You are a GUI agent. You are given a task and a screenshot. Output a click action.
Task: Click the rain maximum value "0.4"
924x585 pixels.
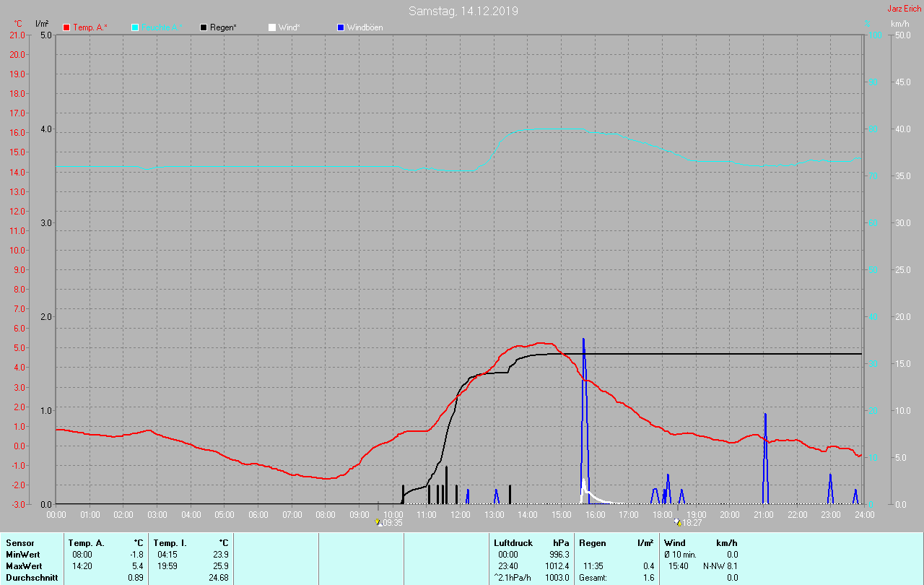click(x=648, y=566)
